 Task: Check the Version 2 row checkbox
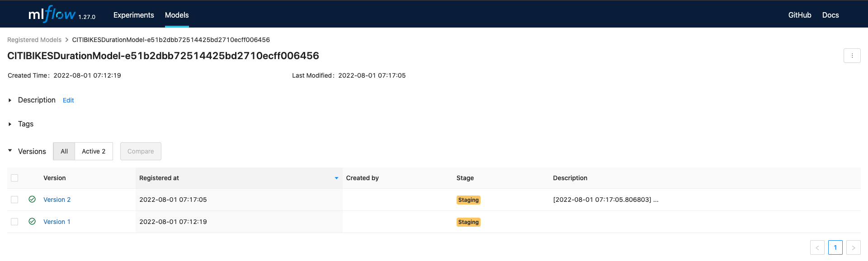tap(14, 200)
